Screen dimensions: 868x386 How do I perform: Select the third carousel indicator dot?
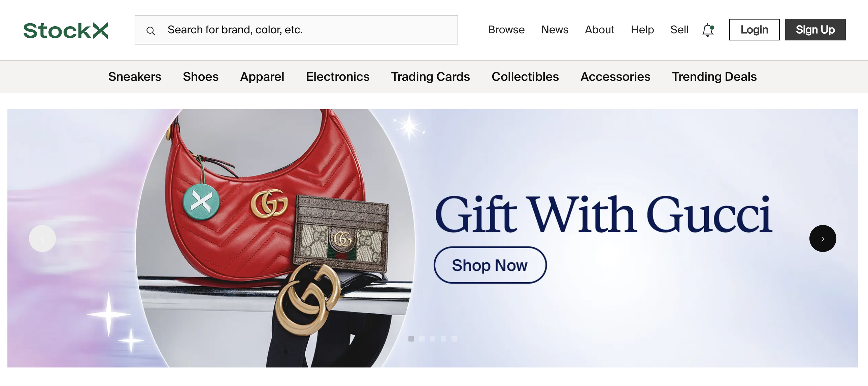[433, 339]
